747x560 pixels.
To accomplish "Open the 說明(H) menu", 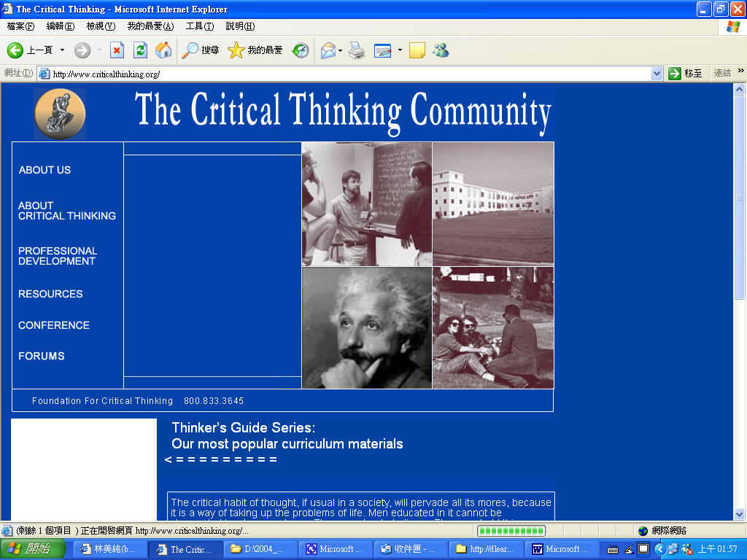I will coord(240,26).
